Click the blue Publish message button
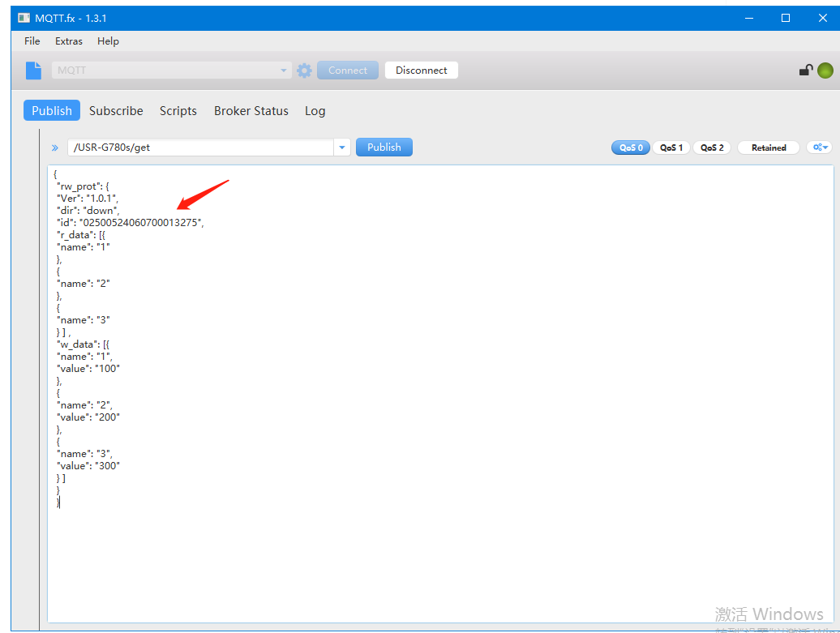Screen dimensions: 840x633 click(384, 148)
